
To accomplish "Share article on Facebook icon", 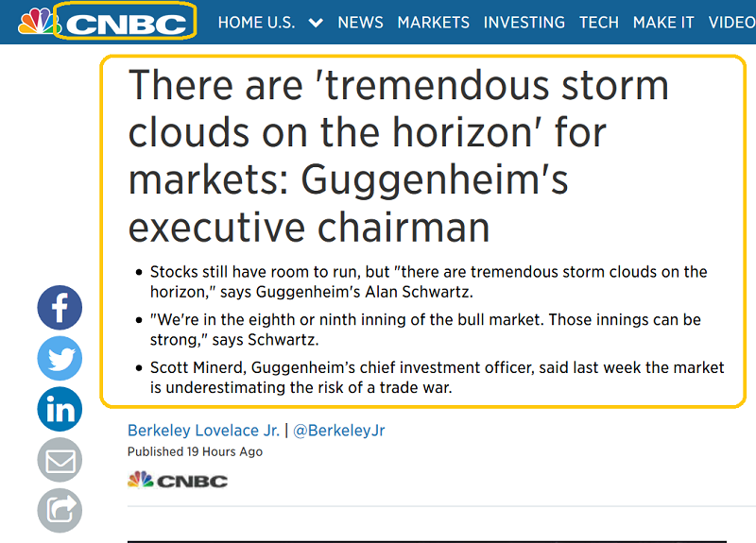I will [x=60, y=308].
